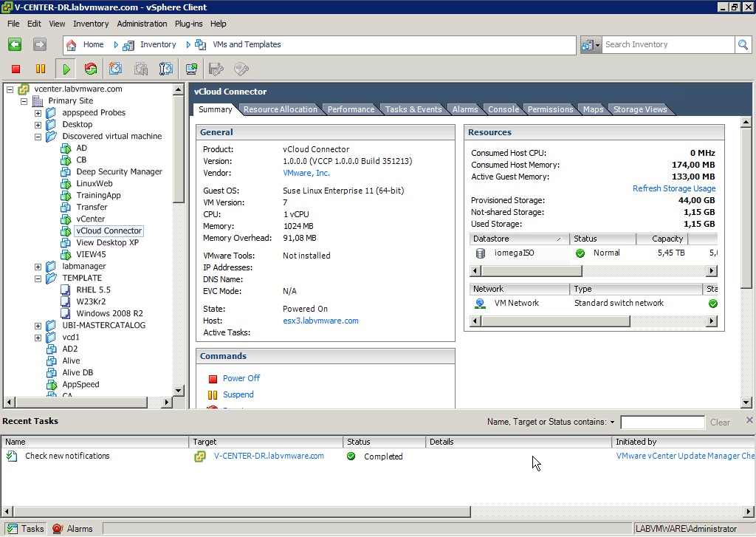The image size is (756, 537).
Task: Switch to the Storage Views tab
Action: pyautogui.click(x=640, y=109)
